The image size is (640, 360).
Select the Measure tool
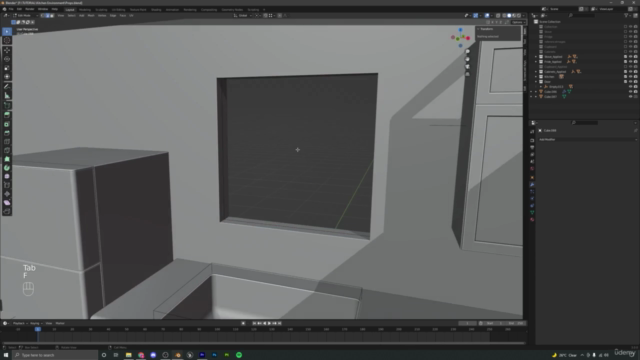coord(7,96)
